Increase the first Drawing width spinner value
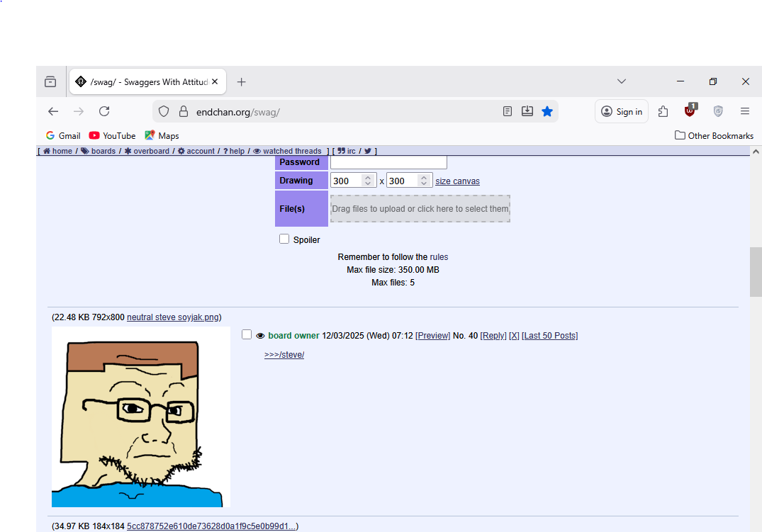Viewport: 762px width, 532px height. tap(367, 178)
